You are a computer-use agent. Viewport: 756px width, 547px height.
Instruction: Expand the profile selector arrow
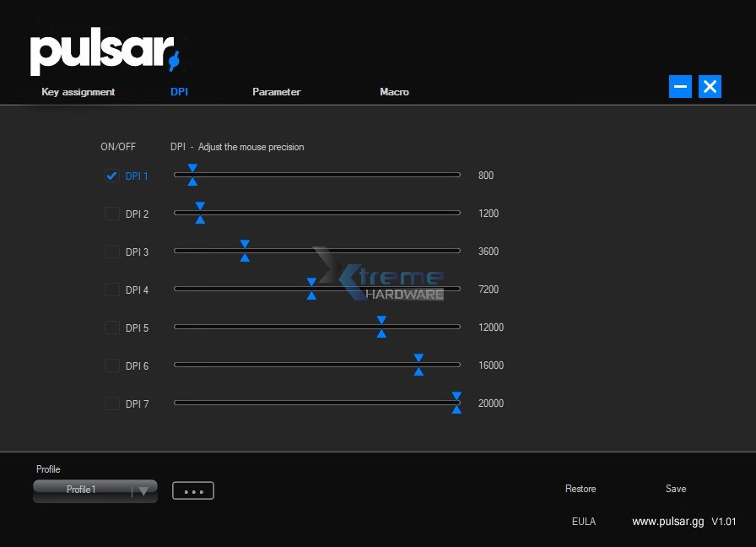(x=143, y=490)
